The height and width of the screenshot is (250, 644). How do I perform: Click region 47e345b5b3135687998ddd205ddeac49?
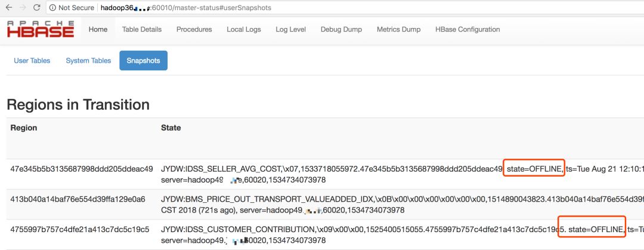pos(82,169)
